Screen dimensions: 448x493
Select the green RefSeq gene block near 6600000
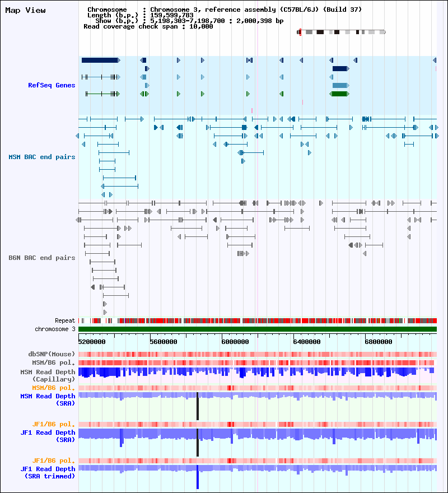[339, 94]
